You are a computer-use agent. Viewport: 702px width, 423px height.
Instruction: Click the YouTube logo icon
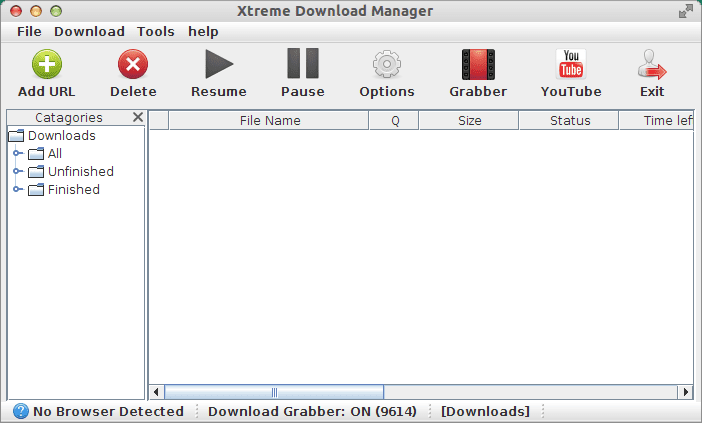(571, 64)
